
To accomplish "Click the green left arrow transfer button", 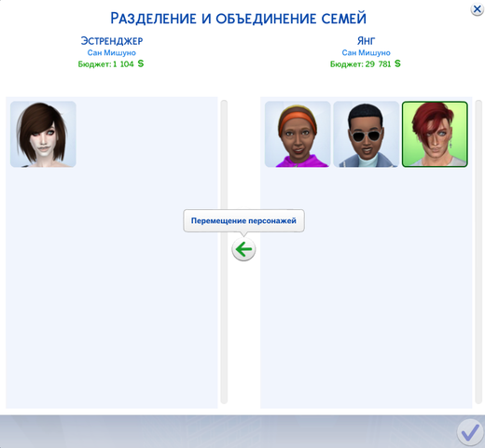I will point(243,249).
